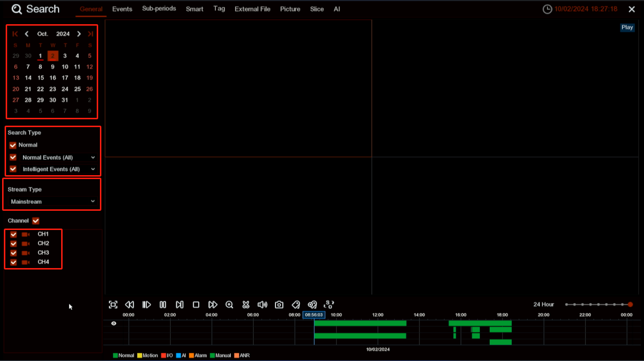The image size is (644, 361).
Task: Switch to the Tag tab
Action: click(219, 9)
